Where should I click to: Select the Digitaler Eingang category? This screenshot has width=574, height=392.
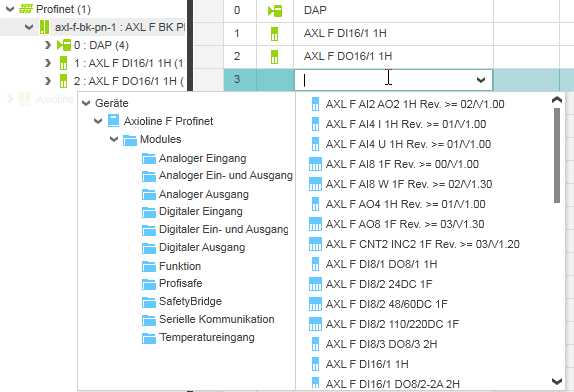click(201, 212)
